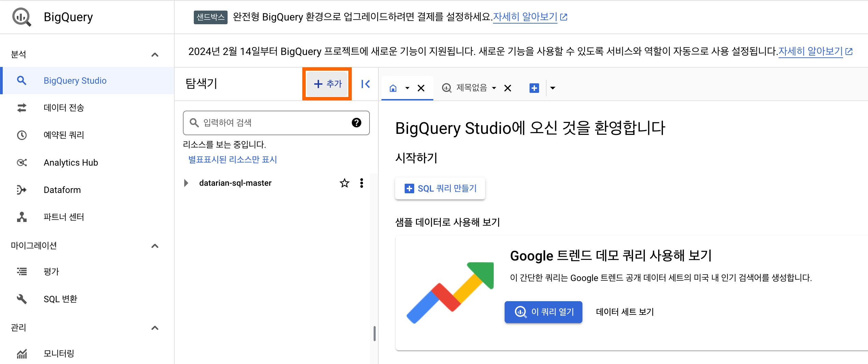This screenshot has height=364, width=868.
Task: Open 예약된 쿼리 page
Action: pos(87,135)
